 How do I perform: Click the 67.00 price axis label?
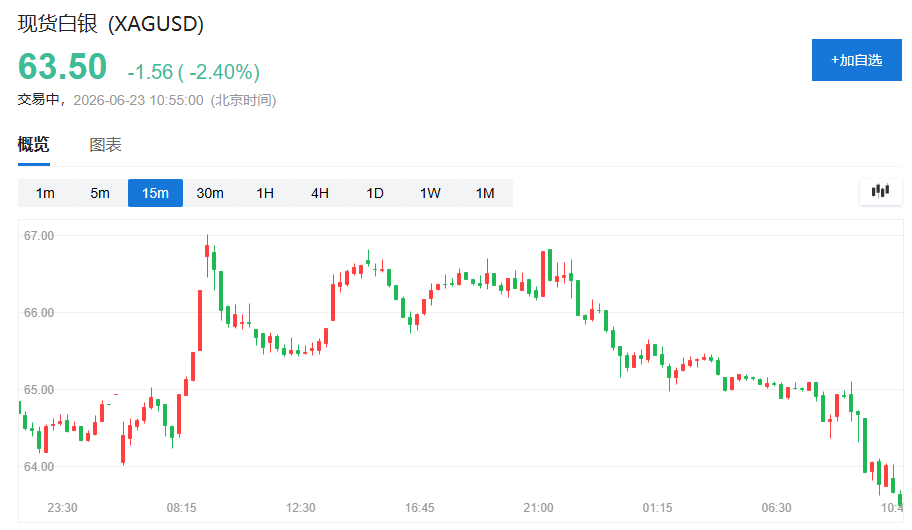pos(39,236)
